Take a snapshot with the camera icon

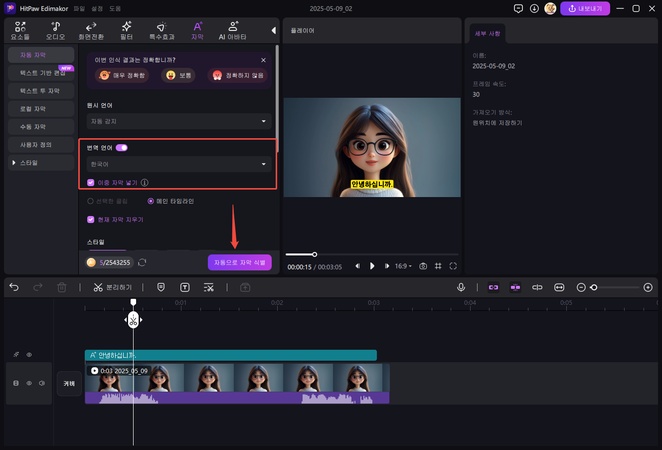point(423,266)
